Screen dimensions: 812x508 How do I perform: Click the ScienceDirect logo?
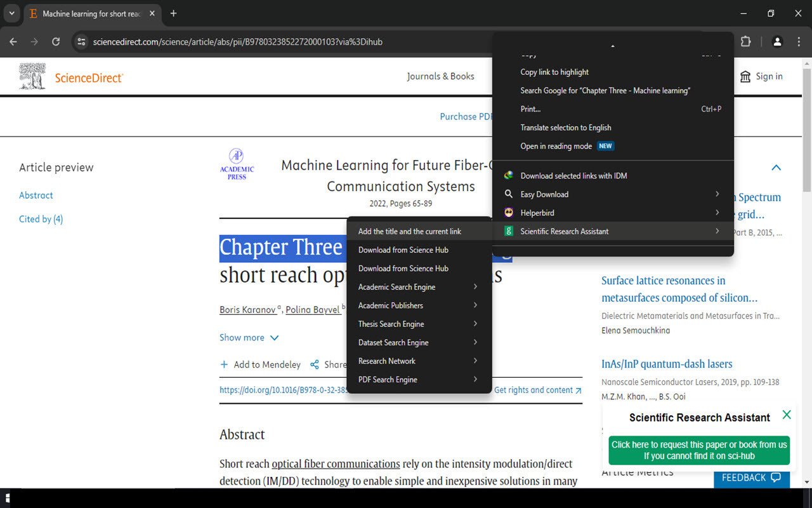71,77
